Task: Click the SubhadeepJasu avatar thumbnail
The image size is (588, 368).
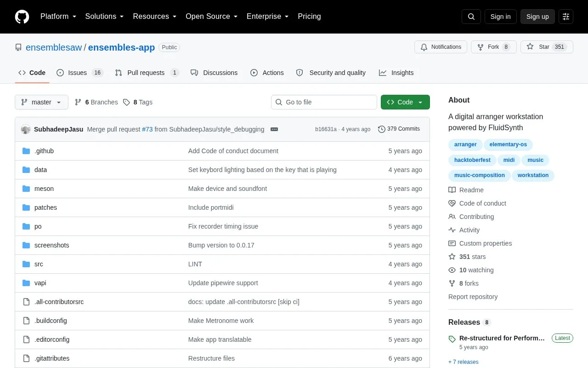Action: (26, 129)
